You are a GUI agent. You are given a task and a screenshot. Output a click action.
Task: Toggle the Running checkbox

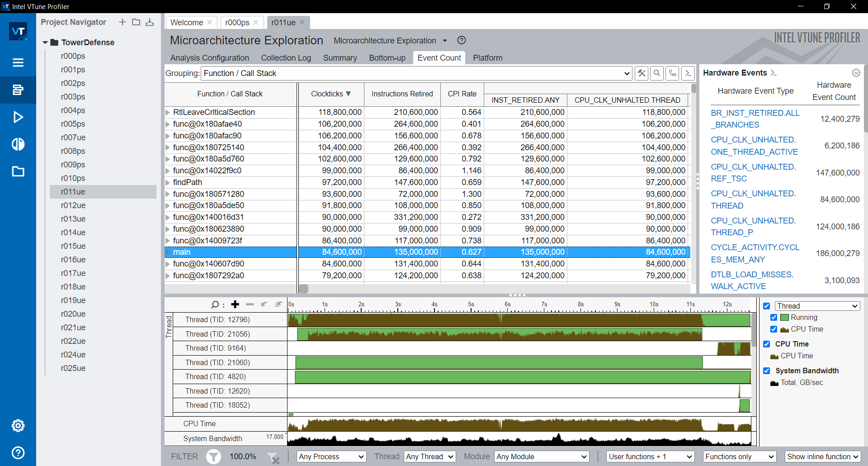(774, 318)
